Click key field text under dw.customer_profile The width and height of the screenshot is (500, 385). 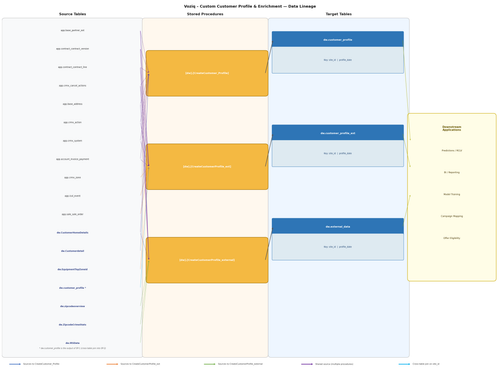pos(338,60)
